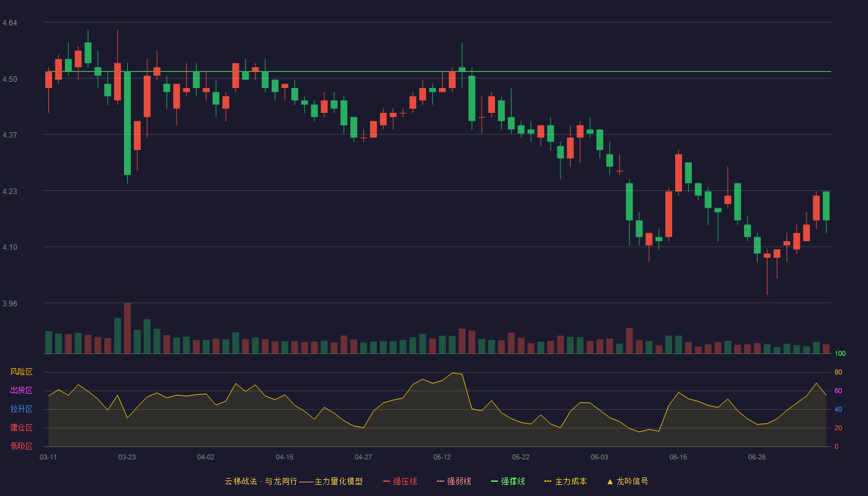
Task: Click the 4.64 price axis label
Action: click(10, 23)
